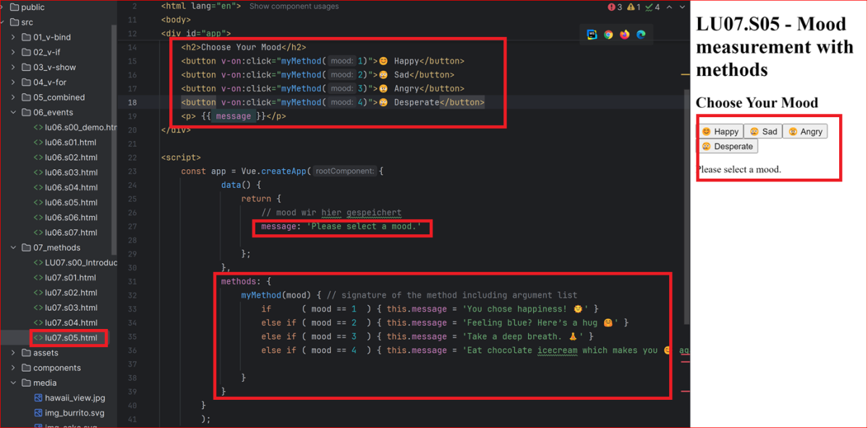Click 'Please select a mood.' text in preview
Screen dimensions: 868x428
(739, 169)
